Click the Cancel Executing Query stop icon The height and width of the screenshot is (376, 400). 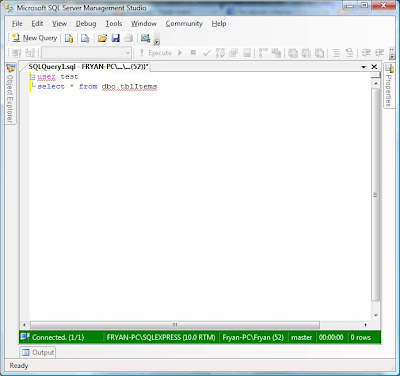pos(193,53)
